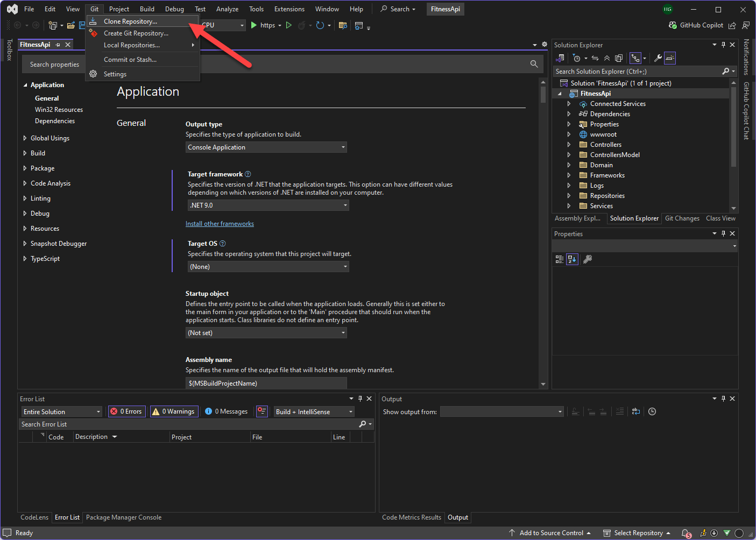Click the Install other frameworks link

click(x=220, y=223)
